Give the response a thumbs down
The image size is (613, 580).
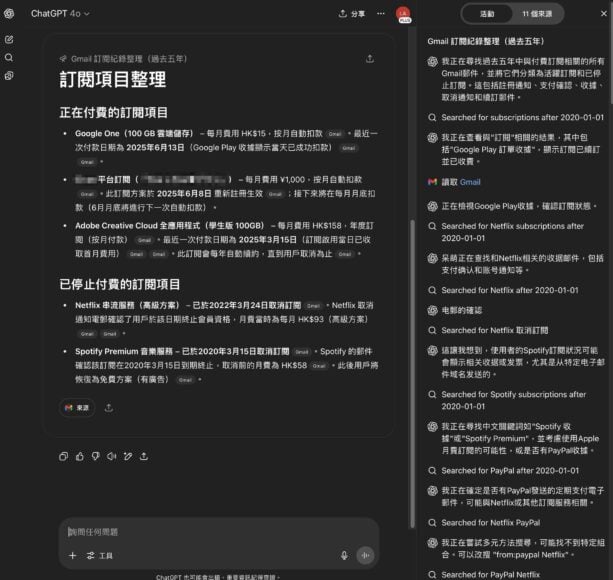click(x=96, y=456)
